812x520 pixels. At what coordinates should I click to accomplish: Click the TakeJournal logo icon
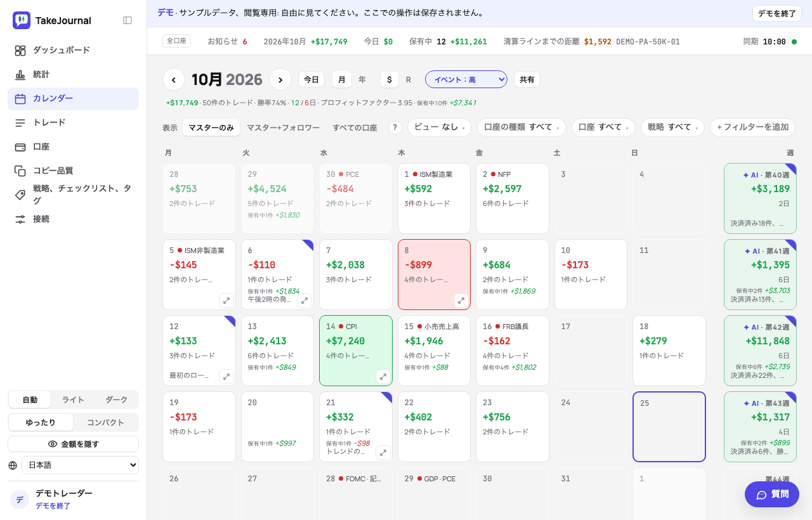point(22,20)
